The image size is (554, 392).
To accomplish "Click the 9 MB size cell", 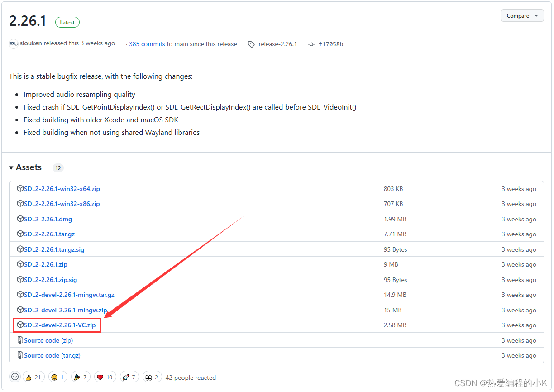I will click(391, 264).
